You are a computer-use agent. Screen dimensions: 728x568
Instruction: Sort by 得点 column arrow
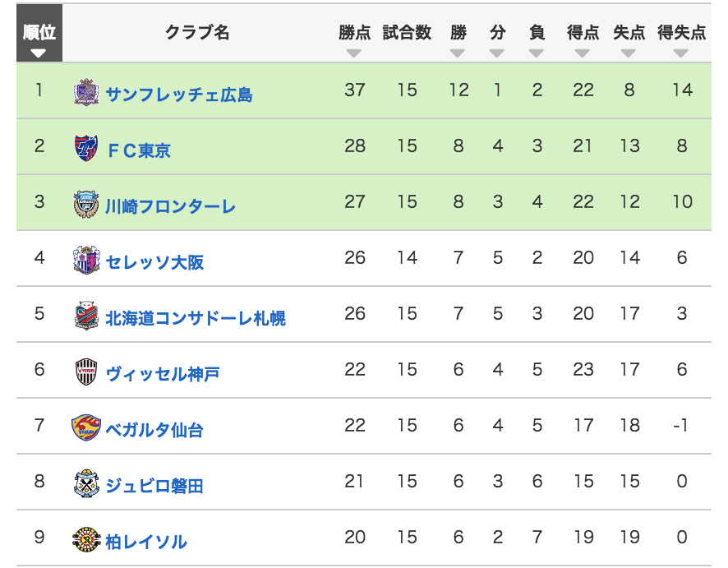coord(583,53)
